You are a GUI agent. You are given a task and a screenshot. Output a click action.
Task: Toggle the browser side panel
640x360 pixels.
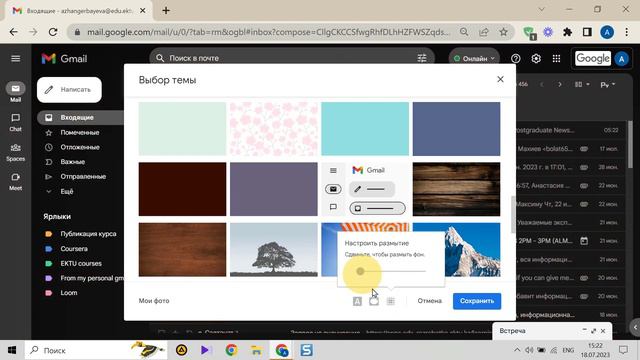(587, 32)
